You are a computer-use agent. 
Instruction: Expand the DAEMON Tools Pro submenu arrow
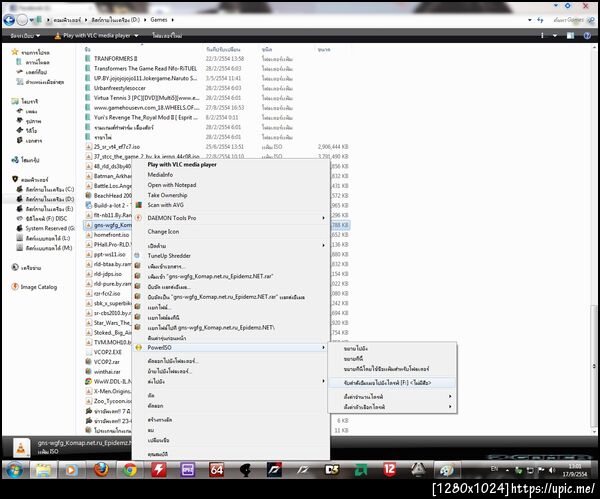pyautogui.click(x=323, y=218)
